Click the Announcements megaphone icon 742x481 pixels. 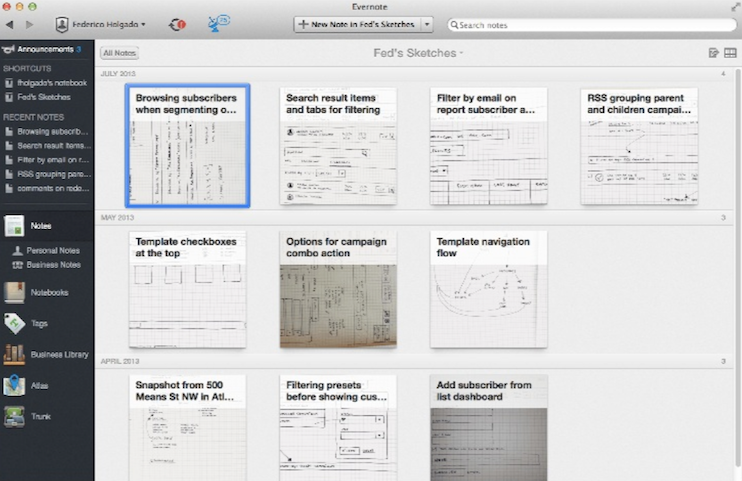[9, 49]
